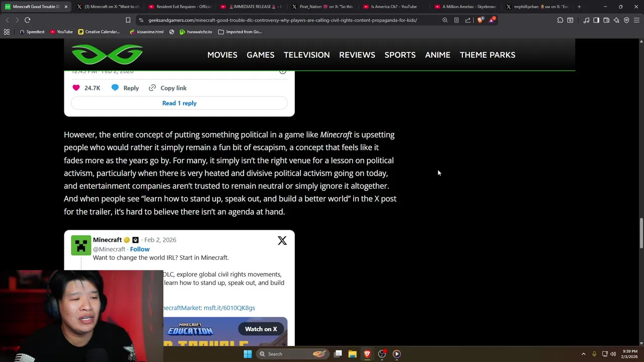The width and height of the screenshot is (644, 362).
Task: Open Brave Rewards triangle icon
Action: click(x=492, y=20)
